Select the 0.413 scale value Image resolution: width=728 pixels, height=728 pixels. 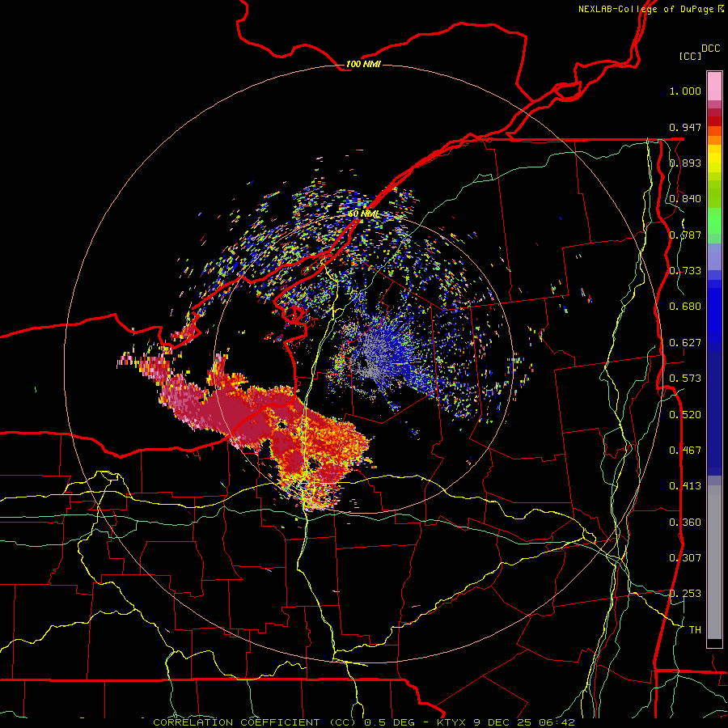[x=685, y=486]
